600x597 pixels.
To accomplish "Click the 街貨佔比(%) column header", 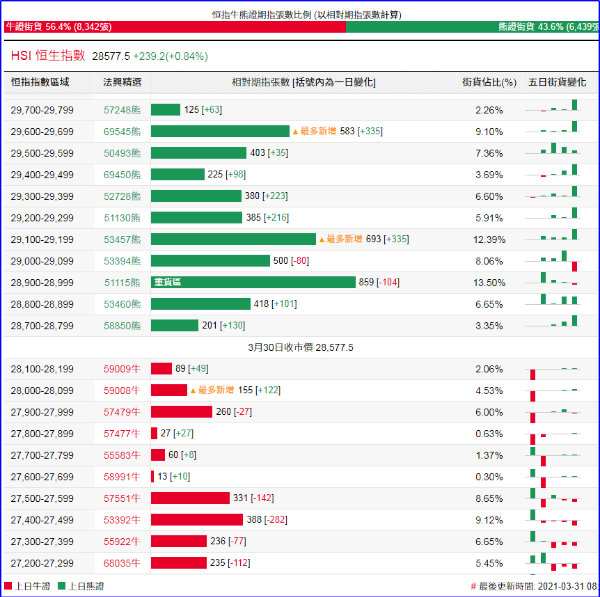I will [x=489, y=82].
